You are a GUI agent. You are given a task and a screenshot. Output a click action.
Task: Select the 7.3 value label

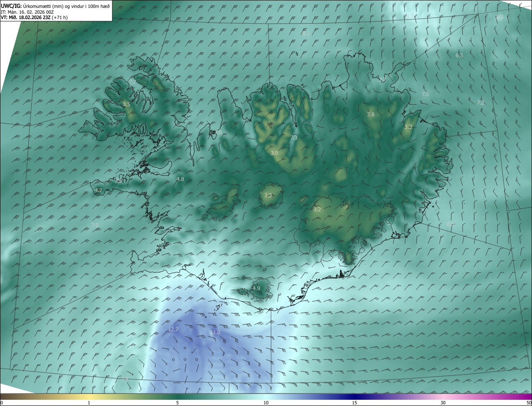click(294, 137)
